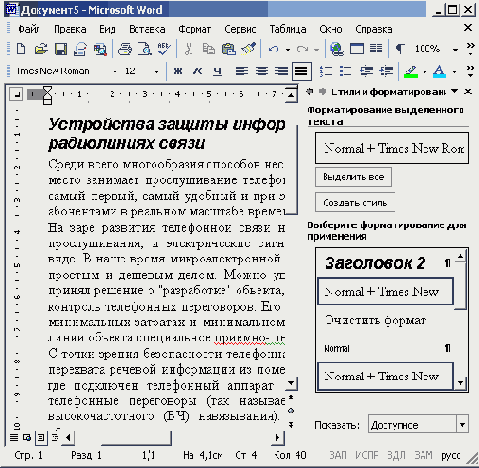Click the Создать стиль button
The height and width of the screenshot is (468, 479).
click(x=355, y=202)
